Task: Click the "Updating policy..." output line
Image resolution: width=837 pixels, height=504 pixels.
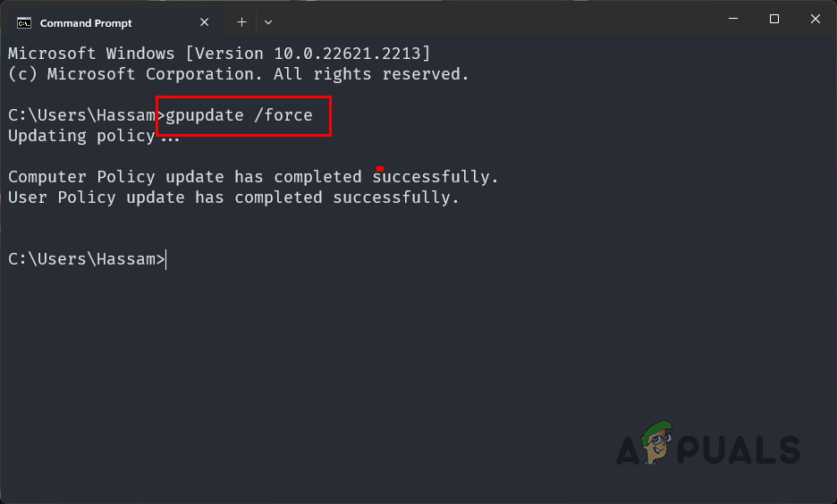Action: pos(93,137)
